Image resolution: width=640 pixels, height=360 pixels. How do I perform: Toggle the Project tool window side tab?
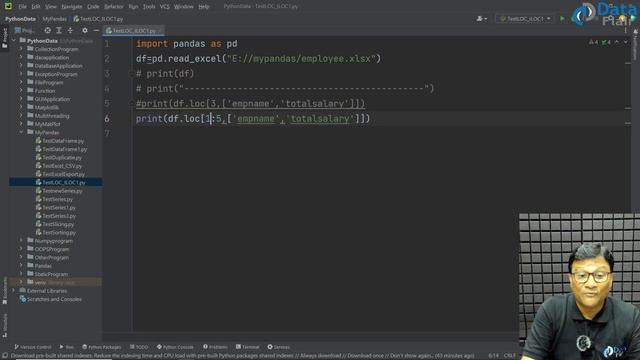pyautogui.click(x=4, y=38)
